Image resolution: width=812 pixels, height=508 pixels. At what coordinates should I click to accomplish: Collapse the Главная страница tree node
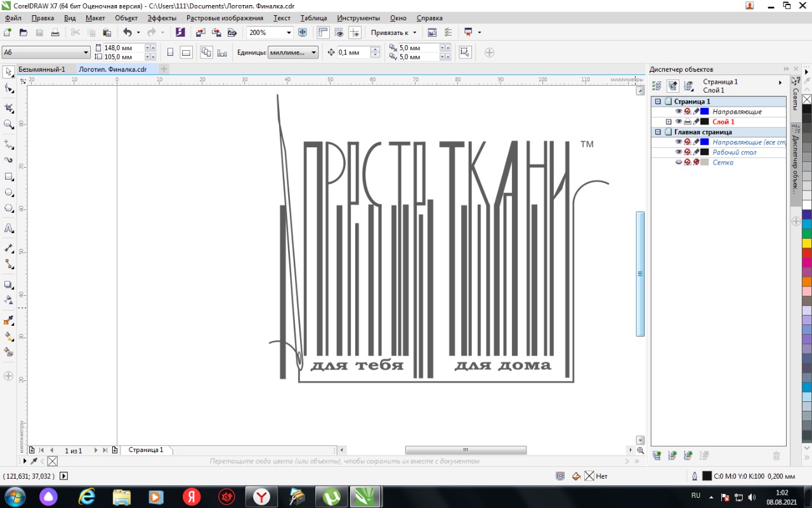(x=658, y=132)
